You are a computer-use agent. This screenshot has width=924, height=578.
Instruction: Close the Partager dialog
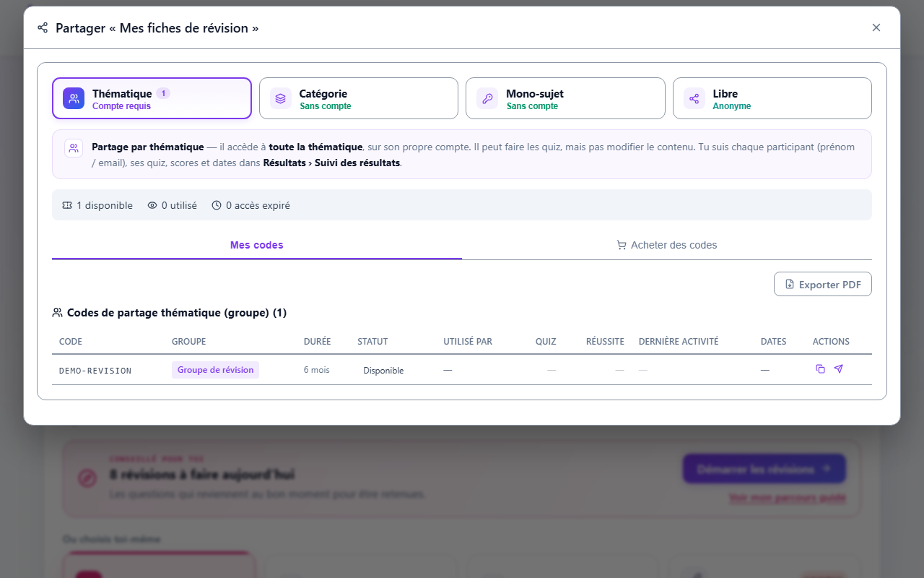876,27
